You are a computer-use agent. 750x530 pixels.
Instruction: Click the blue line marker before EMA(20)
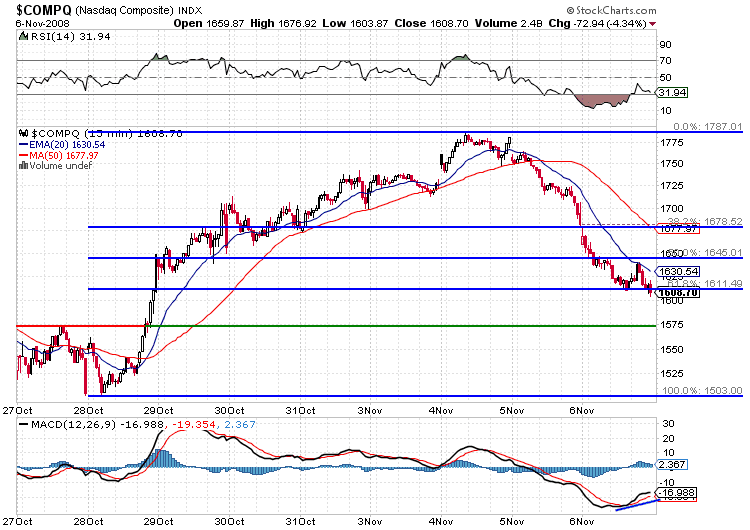(x=23, y=144)
